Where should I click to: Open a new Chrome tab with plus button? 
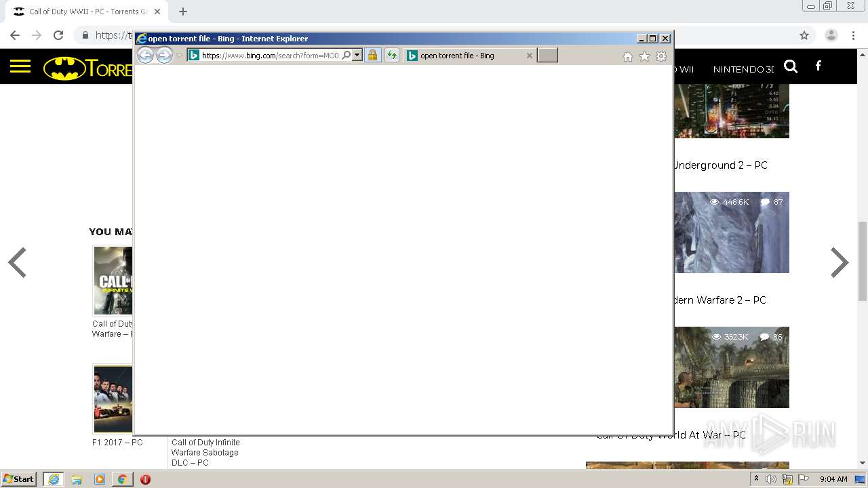coord(182,12)
